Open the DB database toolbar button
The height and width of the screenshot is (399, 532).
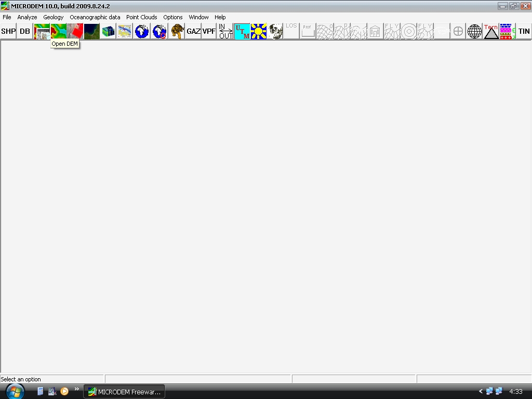coord(25,31)
